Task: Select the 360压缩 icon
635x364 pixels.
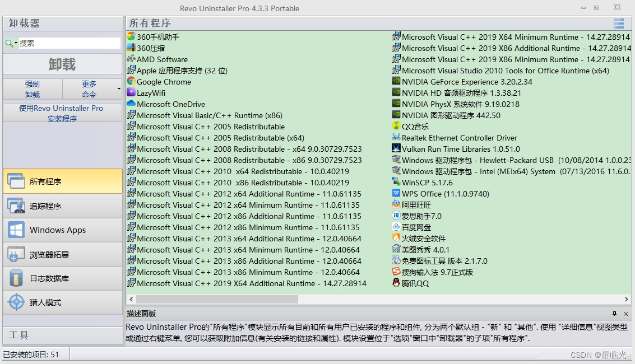Action: click(x=131, y=48)
